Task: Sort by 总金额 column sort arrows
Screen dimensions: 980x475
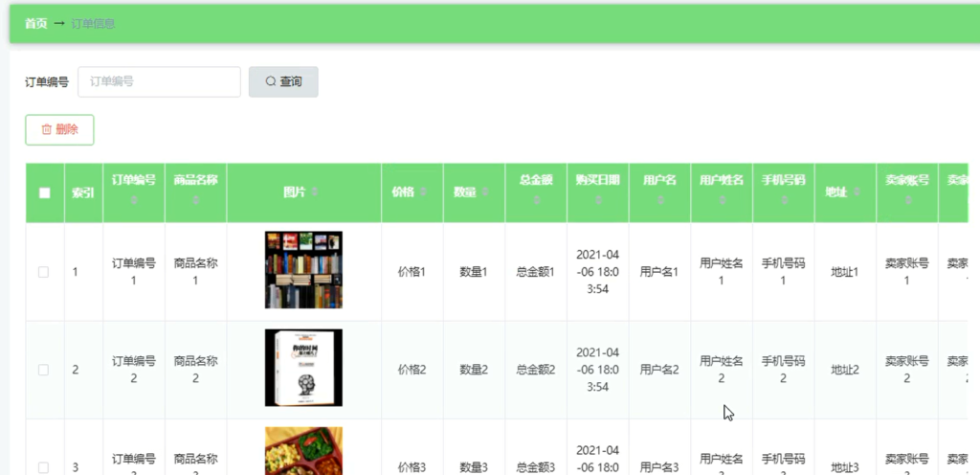Action: click(x=536, y=200)
